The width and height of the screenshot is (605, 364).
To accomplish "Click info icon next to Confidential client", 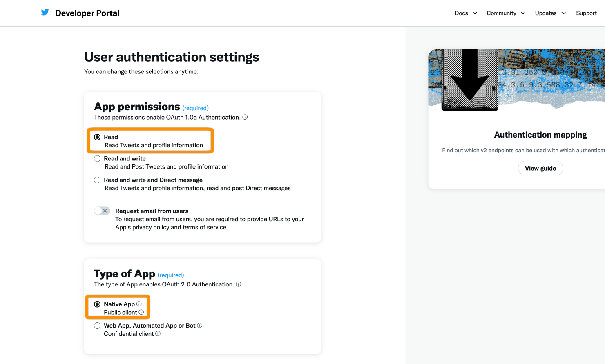I will [x=158, y=334].
